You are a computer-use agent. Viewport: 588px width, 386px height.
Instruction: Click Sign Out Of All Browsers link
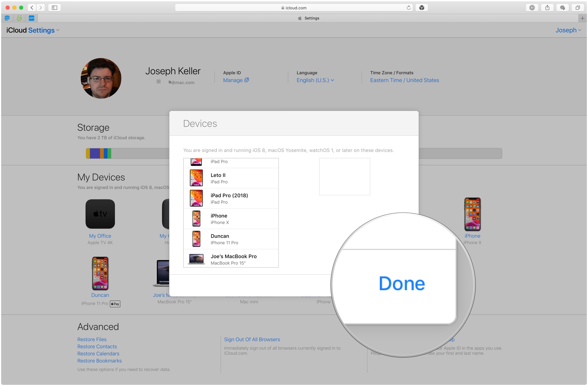click(x=252, y=340)
